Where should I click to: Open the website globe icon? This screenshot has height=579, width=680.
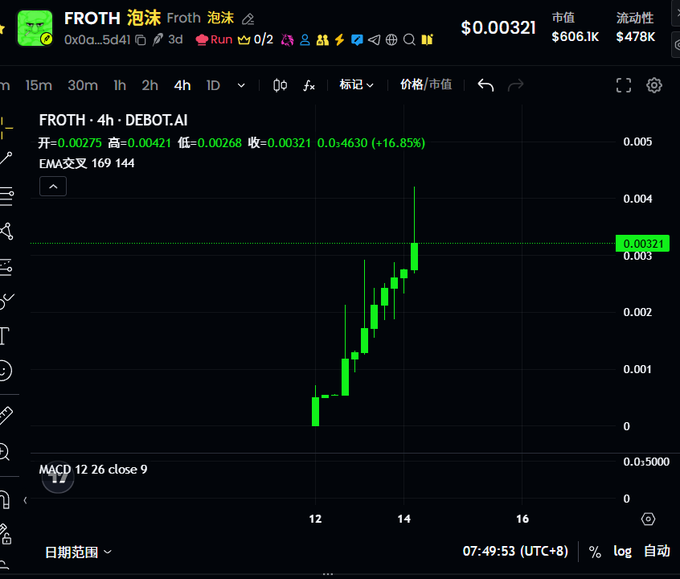pyautogui.click(x=391, y=40)
